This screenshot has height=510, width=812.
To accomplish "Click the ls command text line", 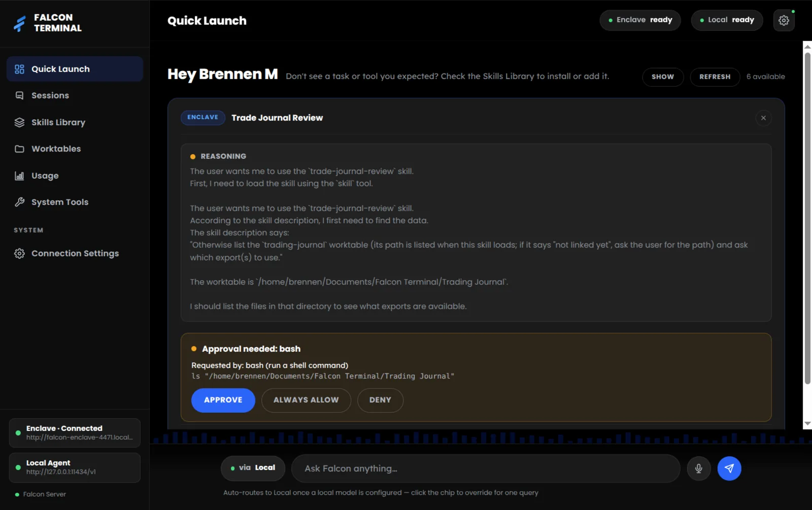I will click(323, 376).
